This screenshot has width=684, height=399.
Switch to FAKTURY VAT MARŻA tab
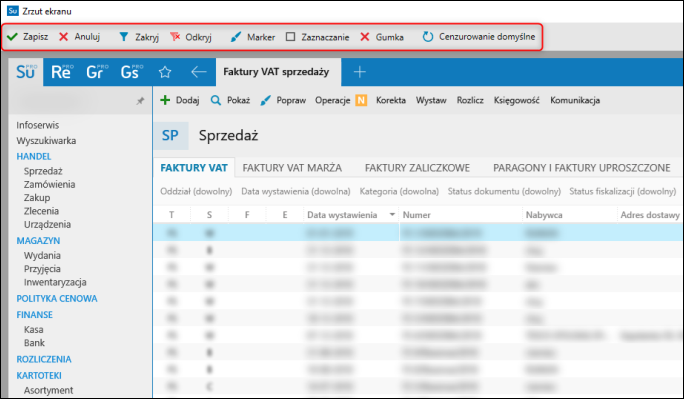tap(292, 168)
